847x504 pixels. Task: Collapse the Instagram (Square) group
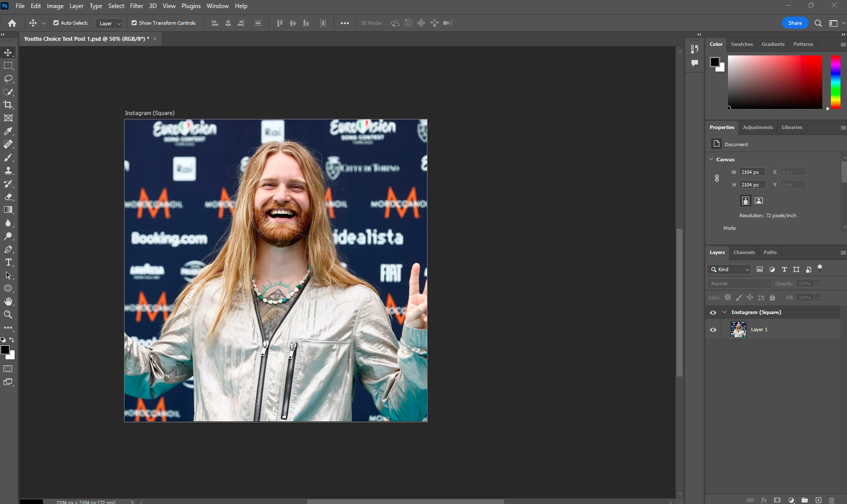click(x=724, y=312)
